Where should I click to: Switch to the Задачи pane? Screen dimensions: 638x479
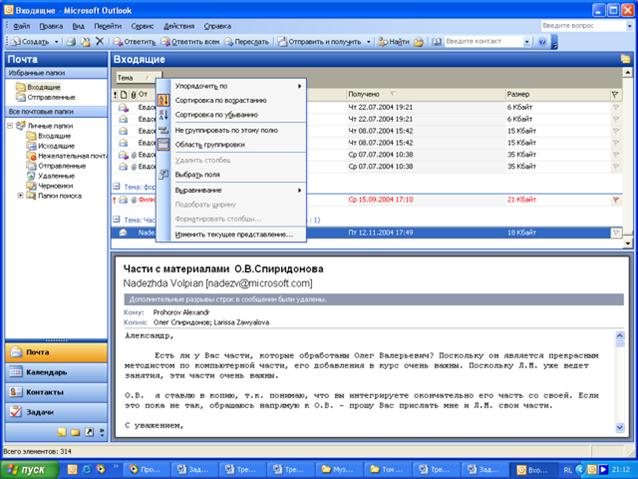click(56, 412)
